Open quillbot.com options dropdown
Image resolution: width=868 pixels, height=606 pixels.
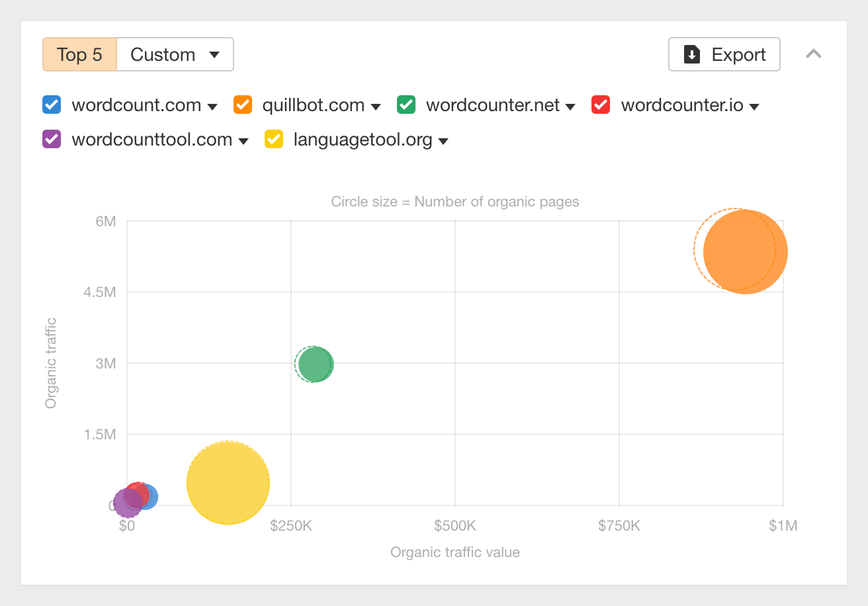click(376, 106)
